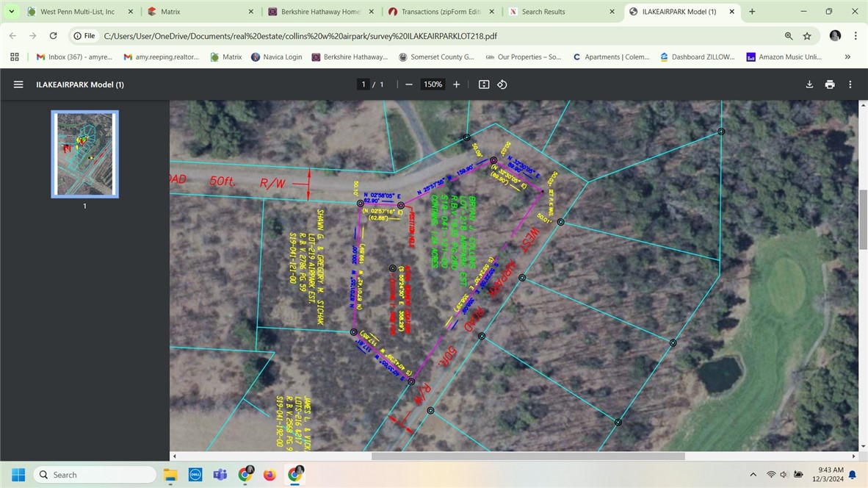Click the PDF zoom out button

(x=409, y=85)
